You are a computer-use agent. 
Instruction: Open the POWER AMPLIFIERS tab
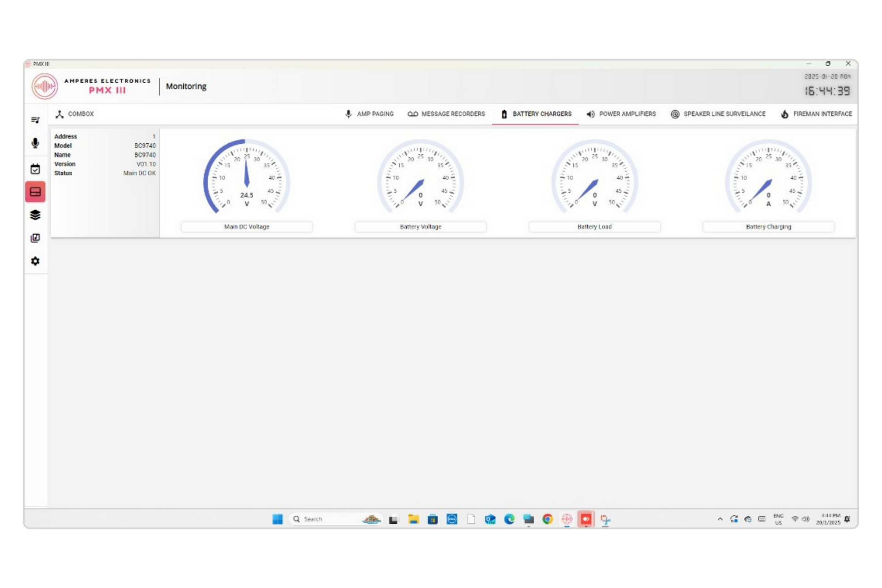pyautogui.click(x=621, y=114)
